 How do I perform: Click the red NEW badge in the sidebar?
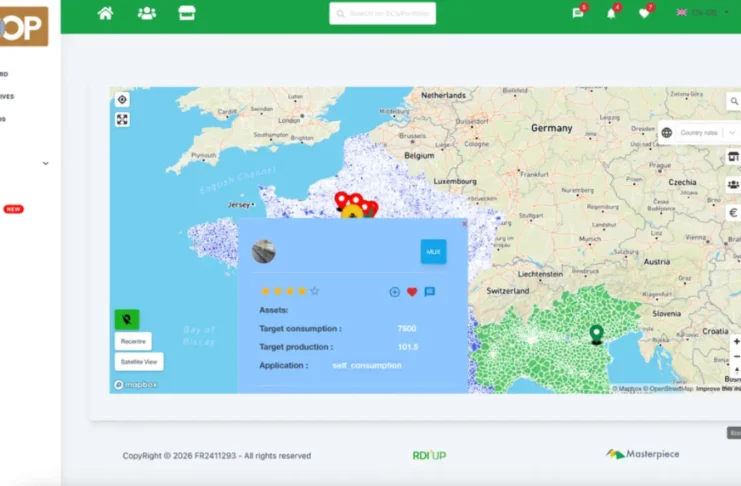(x=13, y=209)
